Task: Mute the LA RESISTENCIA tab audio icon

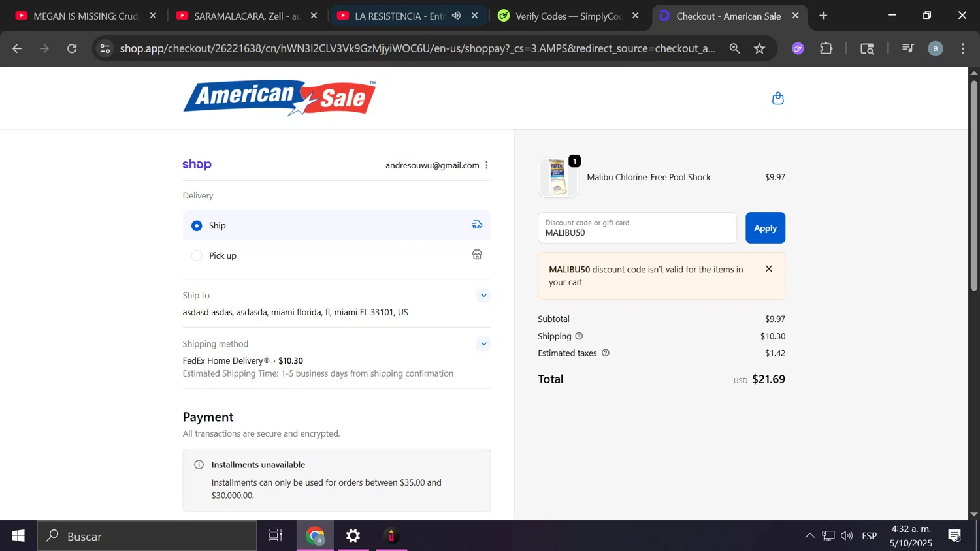Action: click(x=456, y=16)
